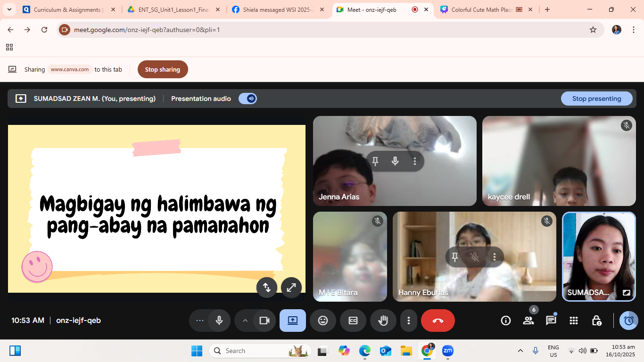644x362 pixels.
Task: Open host controls lock icon
Action: [x=596, y=321]
